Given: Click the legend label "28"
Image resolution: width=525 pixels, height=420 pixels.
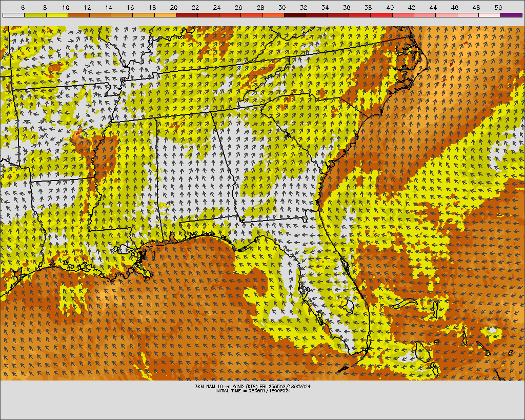Looking at the screenshot, I should tap(260, 7).
